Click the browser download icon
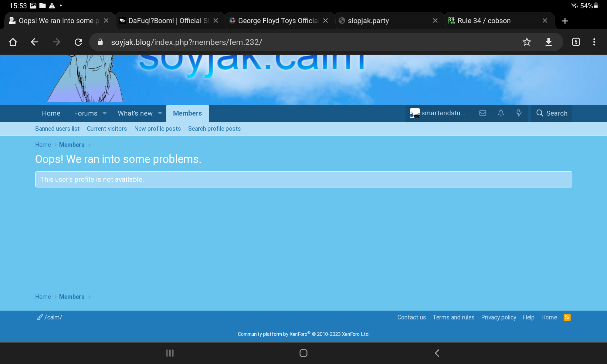This screenshot has width=607, height=364. [x=548, y=42]
